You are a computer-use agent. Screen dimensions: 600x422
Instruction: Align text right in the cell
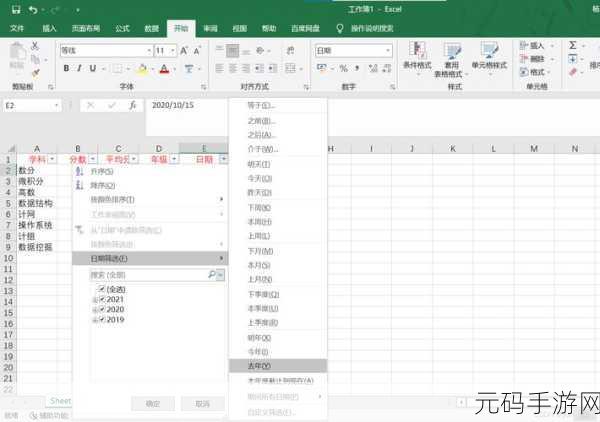pyautogui.click(x=246, y=68)
